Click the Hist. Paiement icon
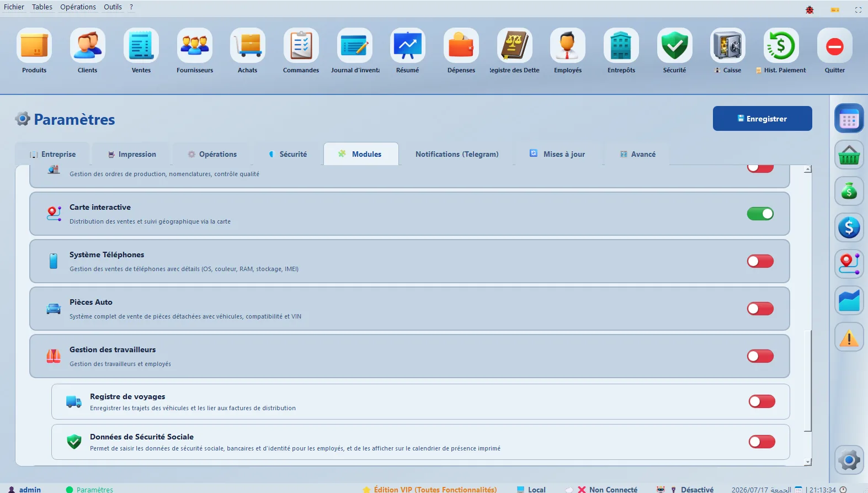This screenshot has height=493, width=868. [781, 45]
